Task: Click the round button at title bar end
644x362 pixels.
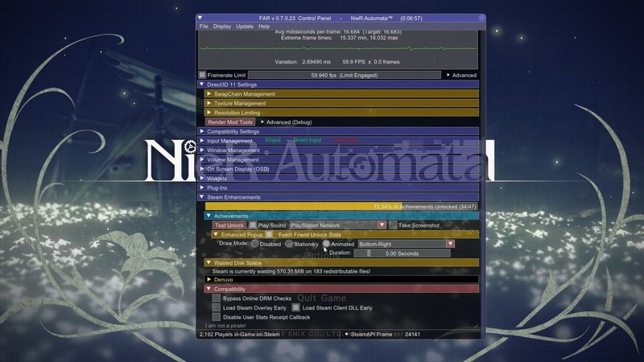Action: (481, 18)
